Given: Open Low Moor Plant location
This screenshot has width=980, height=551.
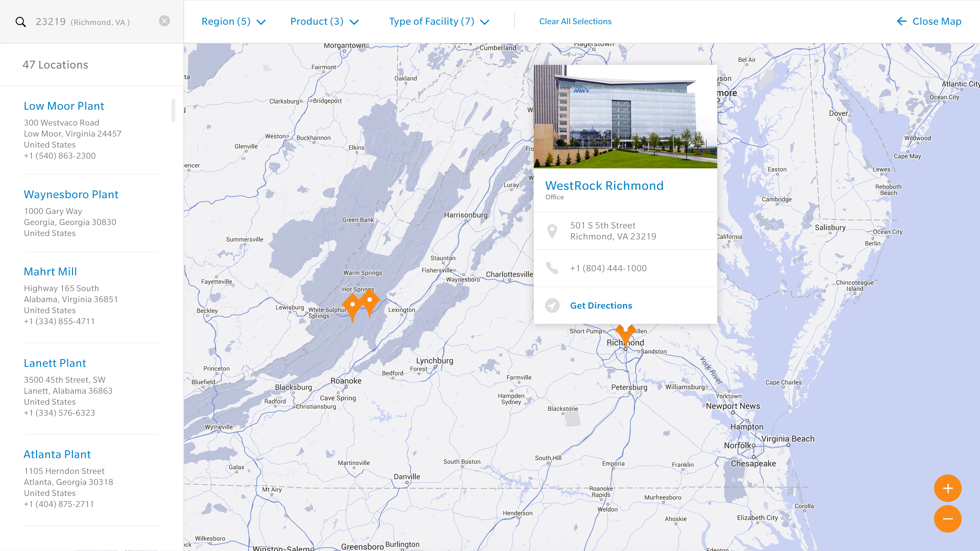Looking at the screenshot, I should click(64, 106).
